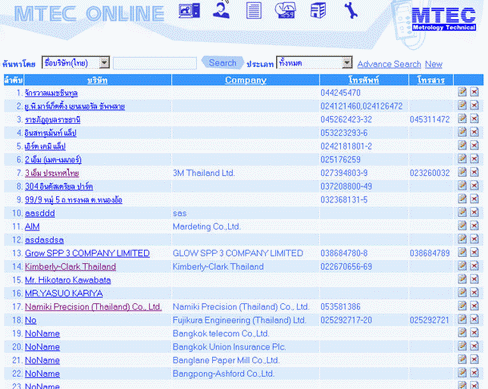Delete the GLOW SPP 3 COMPANY row

pos(474,252)
